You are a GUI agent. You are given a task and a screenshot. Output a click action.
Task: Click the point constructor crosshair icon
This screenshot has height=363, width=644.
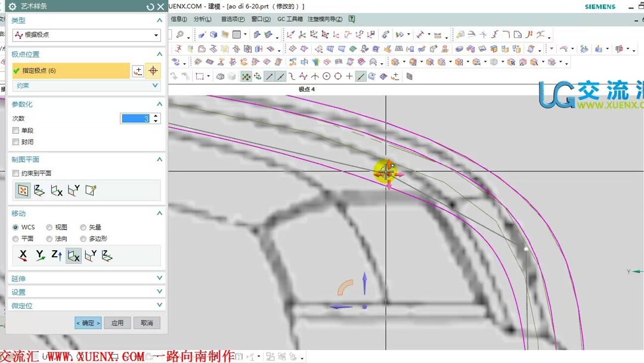click(153, 70)
